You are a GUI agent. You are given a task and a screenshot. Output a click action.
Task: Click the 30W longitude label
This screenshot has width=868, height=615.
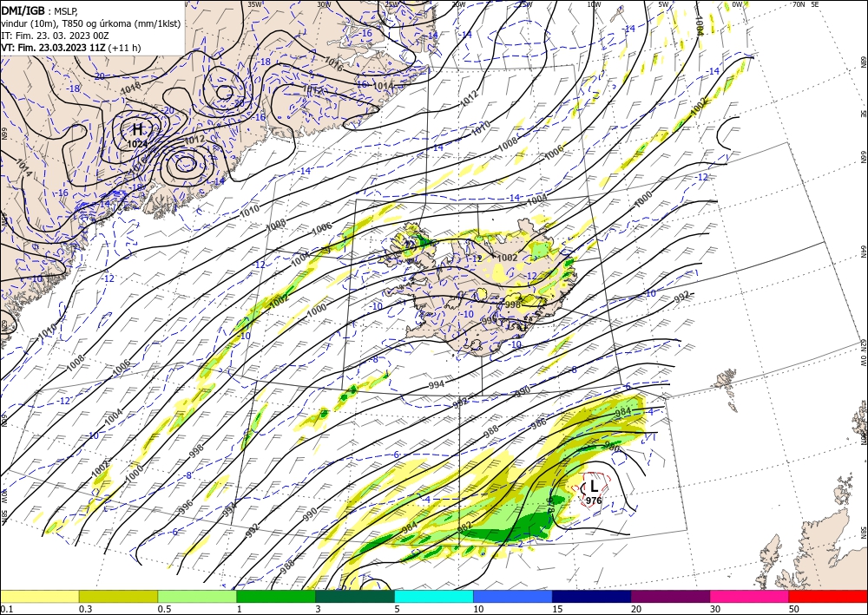(x=324, y=4)
